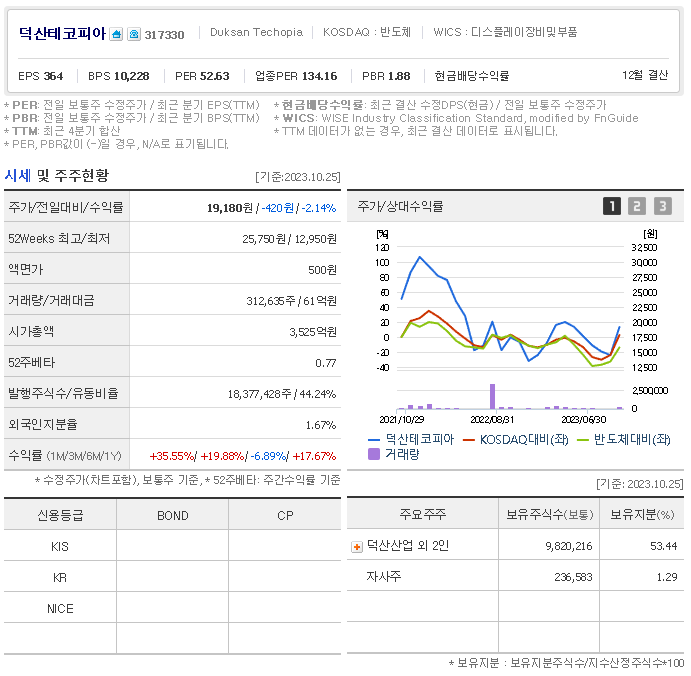Select the stock name 덕산테코피아
Screen dimensions: 691x676
62,33
